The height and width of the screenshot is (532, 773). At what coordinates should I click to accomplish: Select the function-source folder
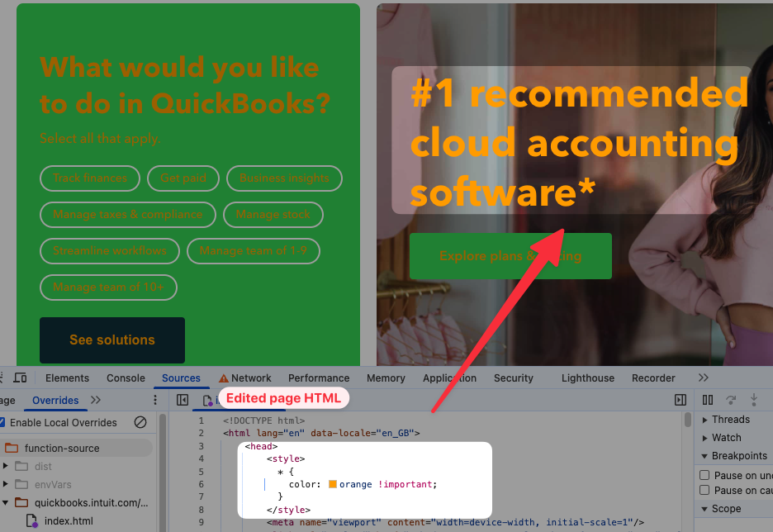pos(62,449)
